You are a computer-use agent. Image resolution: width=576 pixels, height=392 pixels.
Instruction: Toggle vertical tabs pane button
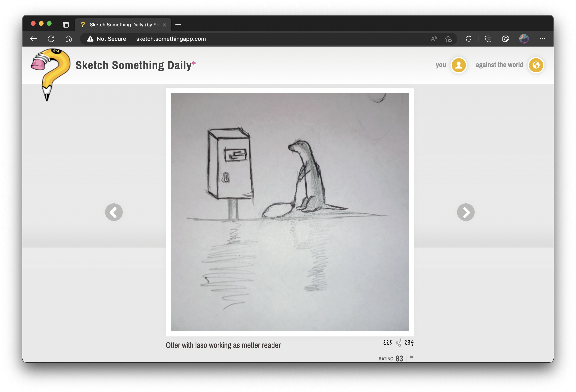pos(66,25)
